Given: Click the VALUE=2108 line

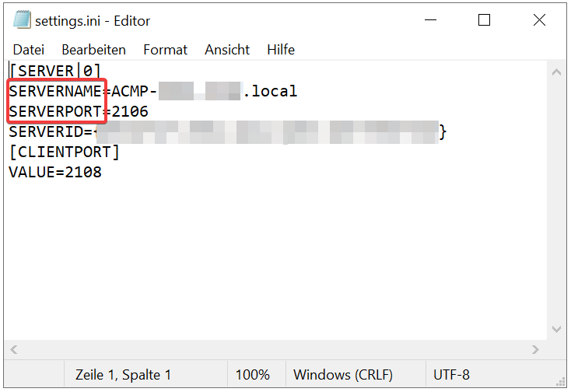Looking at the screenshot, I should pyautogui.click(x=54, y=172).
